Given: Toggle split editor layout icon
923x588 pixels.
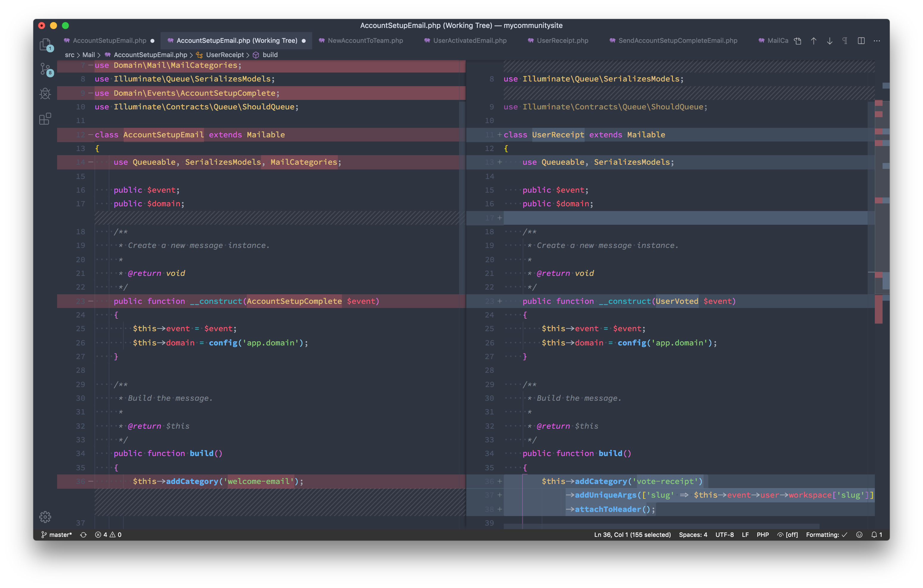Looking at the screenshot, I should coord(861,41).
